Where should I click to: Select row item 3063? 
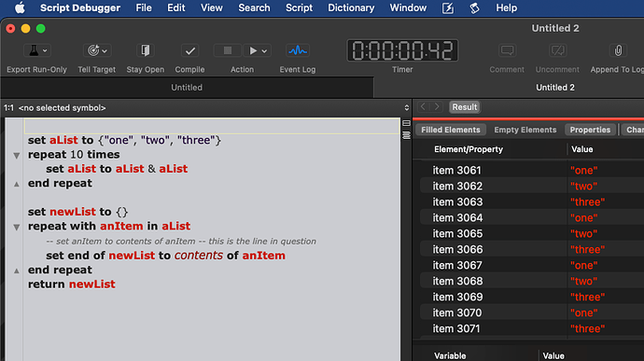pos(532,201)
